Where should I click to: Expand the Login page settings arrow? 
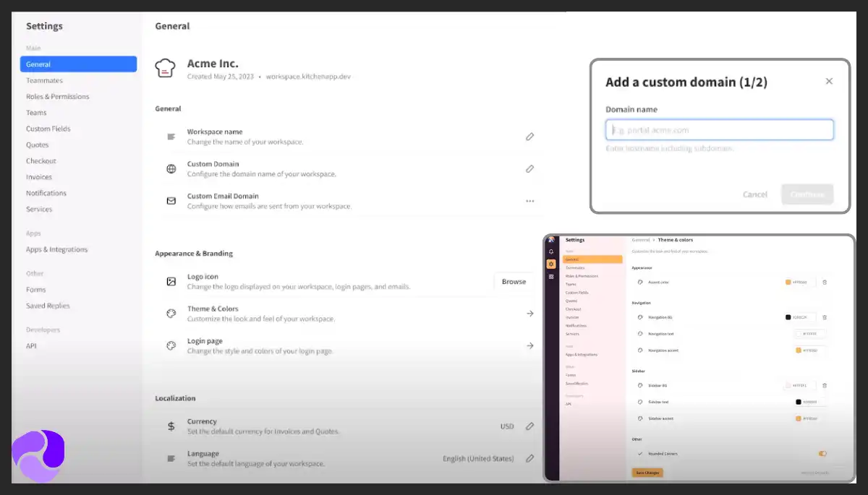[x=529, y=346]
